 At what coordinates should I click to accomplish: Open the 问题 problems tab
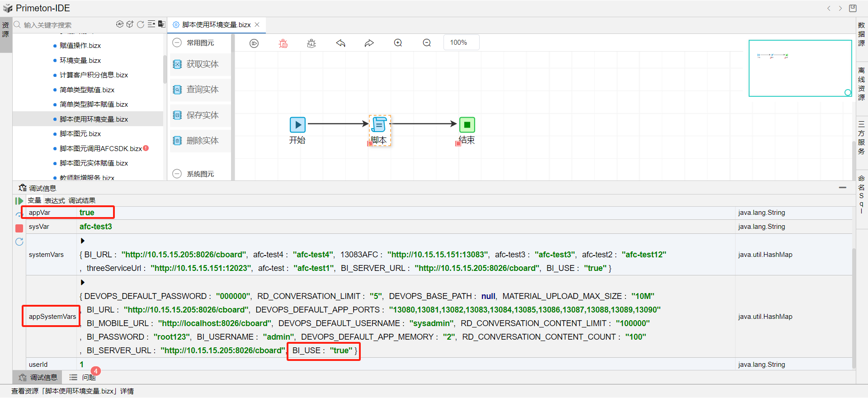88,377
